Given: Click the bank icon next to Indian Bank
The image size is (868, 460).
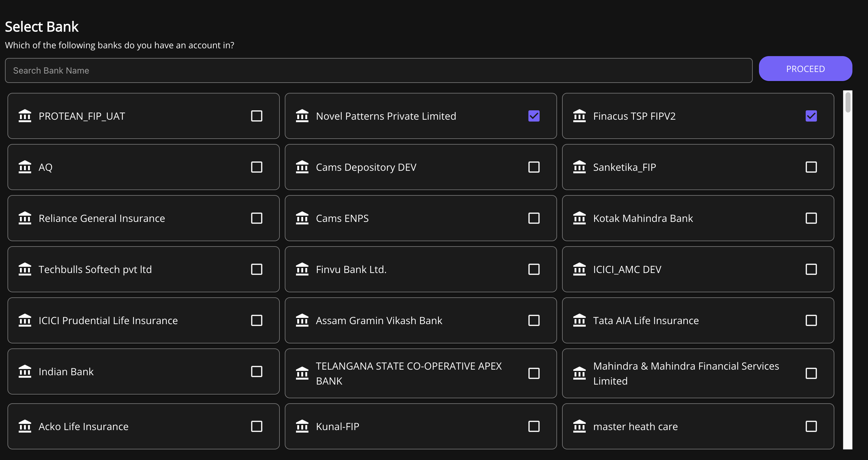Looking at the screenshot, I should pyautogui.click(x=25, y=371).
